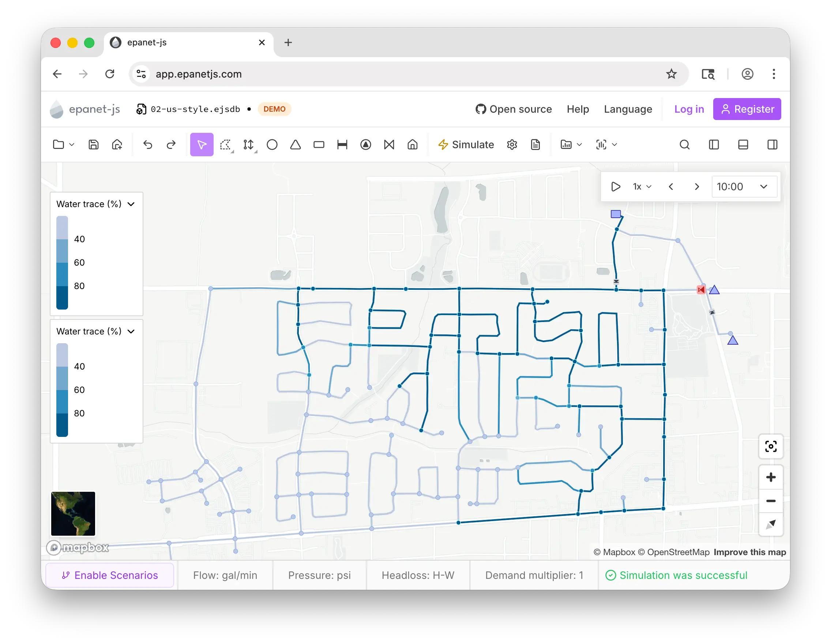
Task: Open the Help menu
Action: tap(578, 109)
